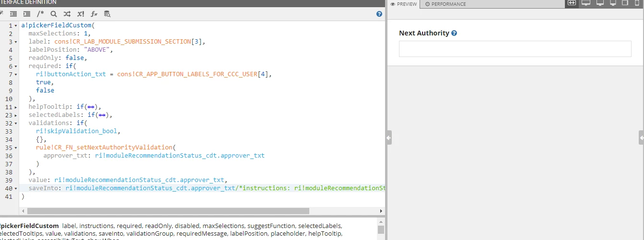644x240 pixels.
Task: Click the a!pickerFieldCustom text on line 1
Action: (57, 25)
